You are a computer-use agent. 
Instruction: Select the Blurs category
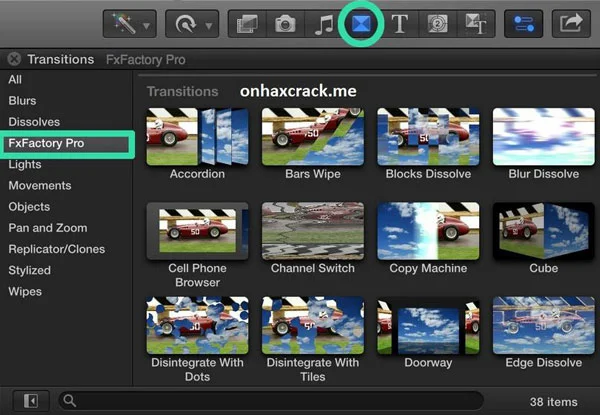[x=22, y=101]
